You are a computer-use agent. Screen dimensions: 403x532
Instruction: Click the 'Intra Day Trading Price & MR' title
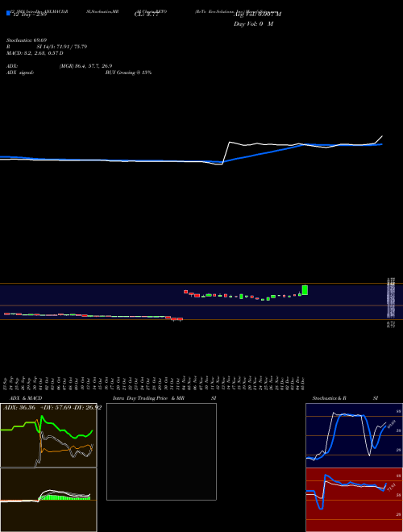[148, 398]
